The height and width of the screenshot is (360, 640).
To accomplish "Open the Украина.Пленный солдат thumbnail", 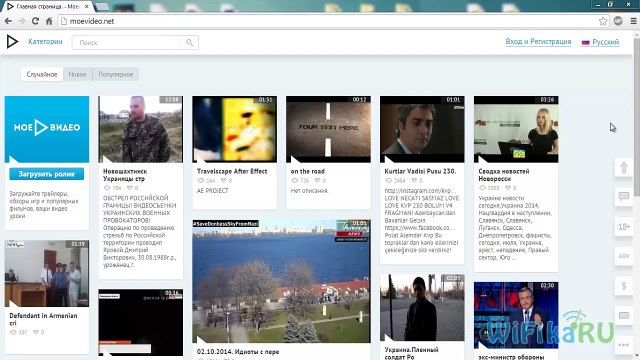I will [x=422, y=307].
